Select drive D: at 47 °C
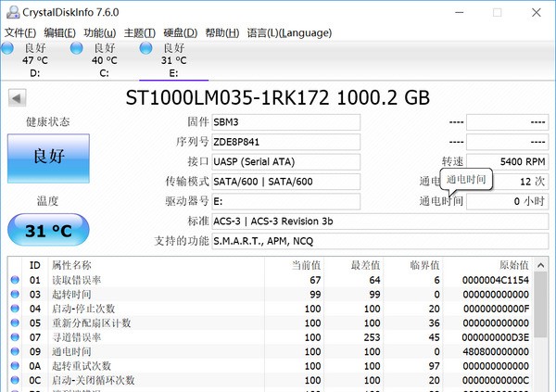Screen dimensions: 556x392 pos(35,60)
